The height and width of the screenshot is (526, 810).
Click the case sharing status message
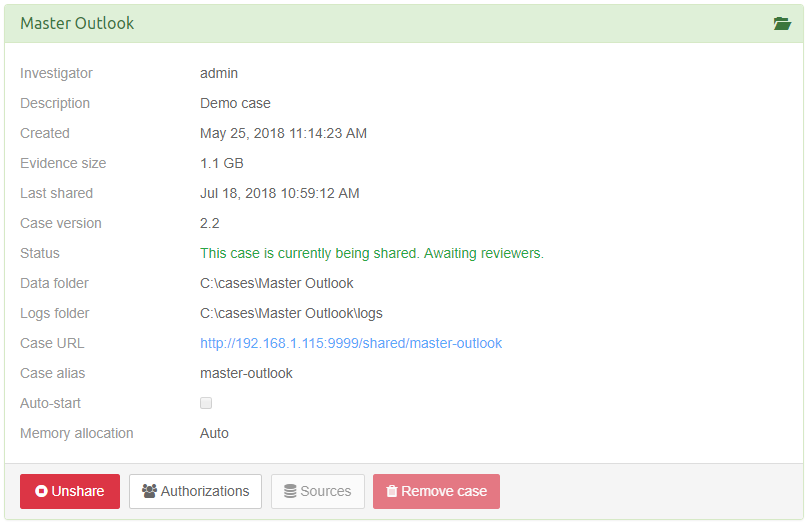coord(372,253)
